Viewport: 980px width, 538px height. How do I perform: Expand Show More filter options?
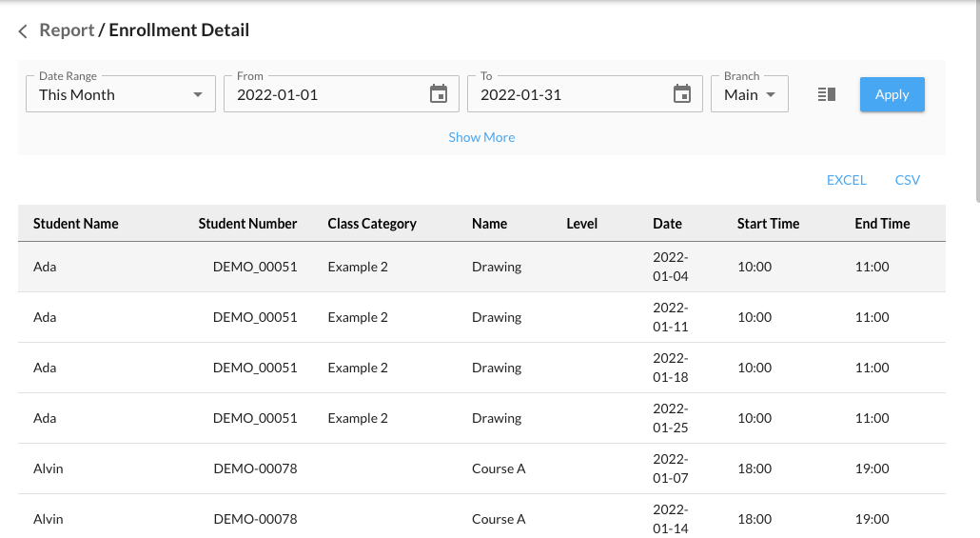click(481, 137)
